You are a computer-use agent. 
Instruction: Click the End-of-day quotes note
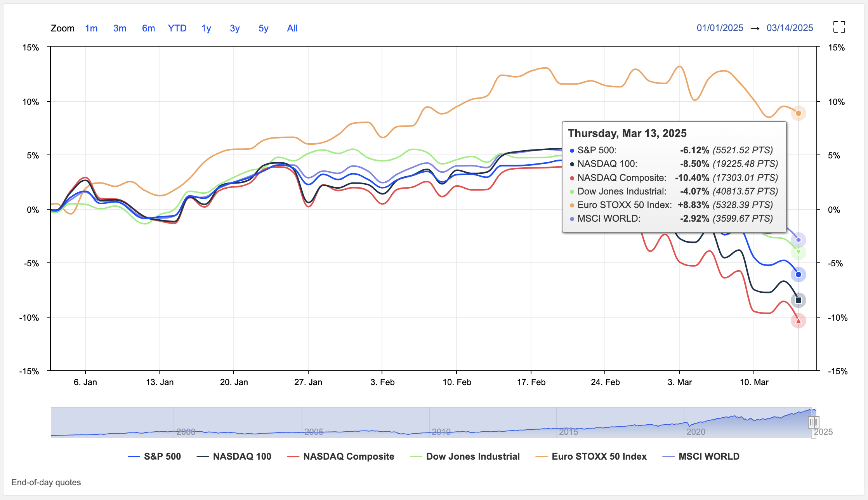coord(46,483)
